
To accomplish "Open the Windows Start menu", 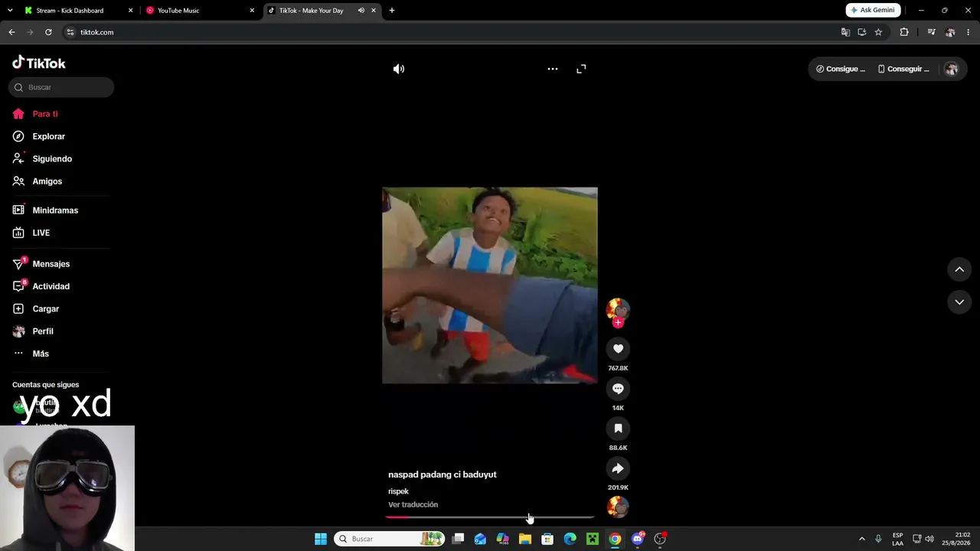I will pyautogui.click(x=321, y=539).
